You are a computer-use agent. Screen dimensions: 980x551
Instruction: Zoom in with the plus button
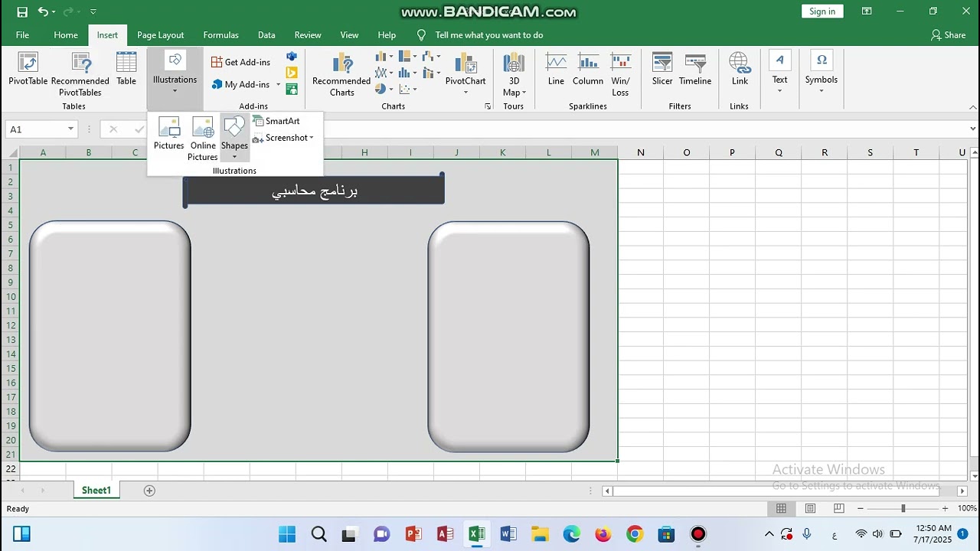click(x=945, y=508)
